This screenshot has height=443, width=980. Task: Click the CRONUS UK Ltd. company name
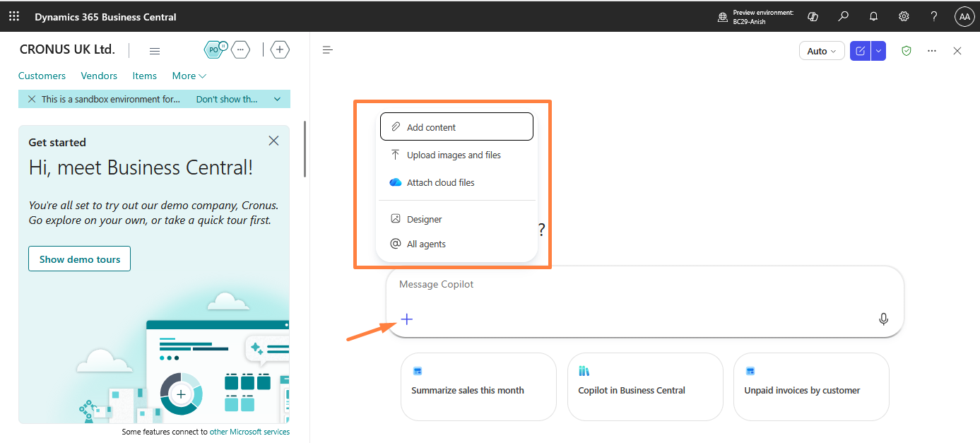(x=67, y=49)
